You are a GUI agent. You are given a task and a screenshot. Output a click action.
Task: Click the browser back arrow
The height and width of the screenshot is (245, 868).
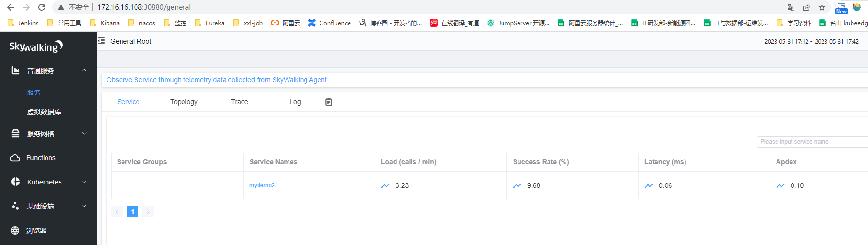click(x=11, y=7)
